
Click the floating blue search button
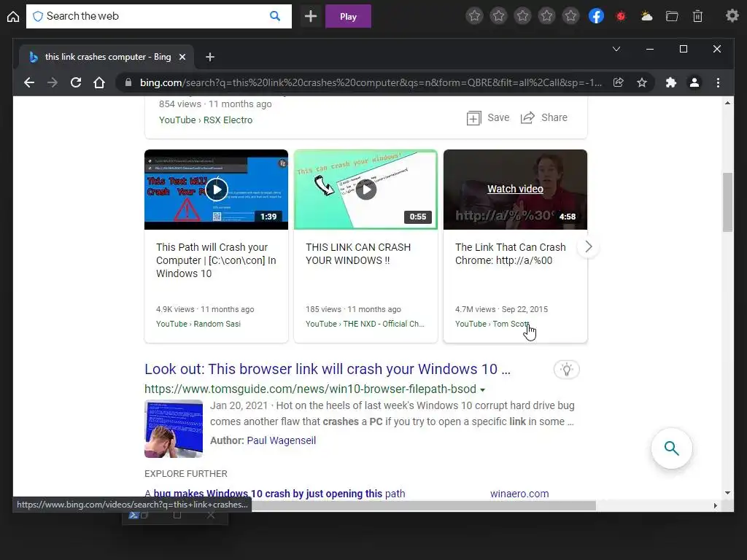[672, 448]
